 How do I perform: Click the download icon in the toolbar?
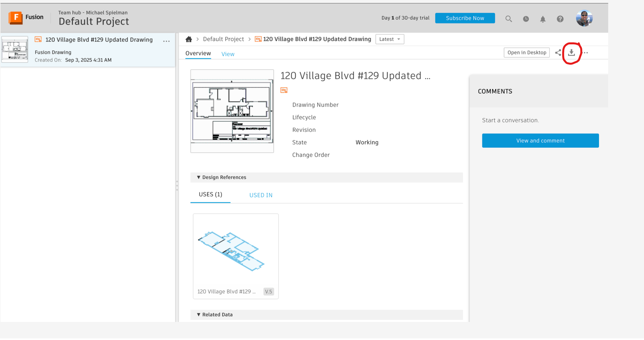[x=571, y=53]
